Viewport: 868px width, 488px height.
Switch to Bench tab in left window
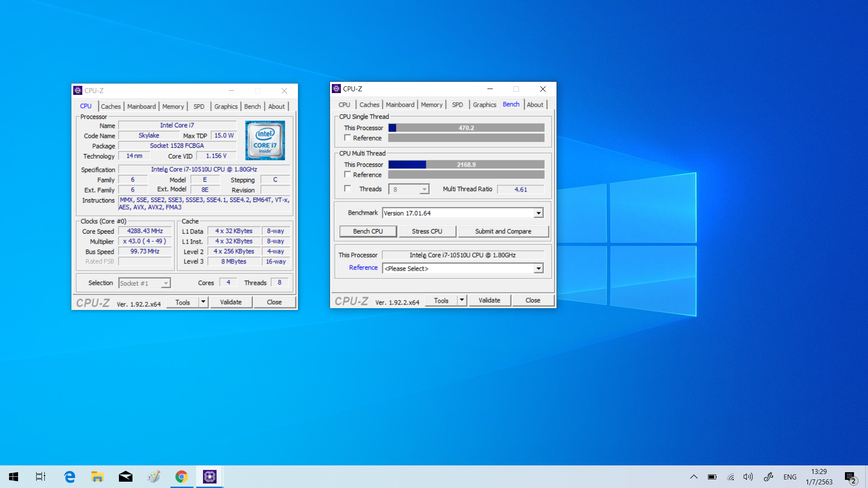[253, 107]
